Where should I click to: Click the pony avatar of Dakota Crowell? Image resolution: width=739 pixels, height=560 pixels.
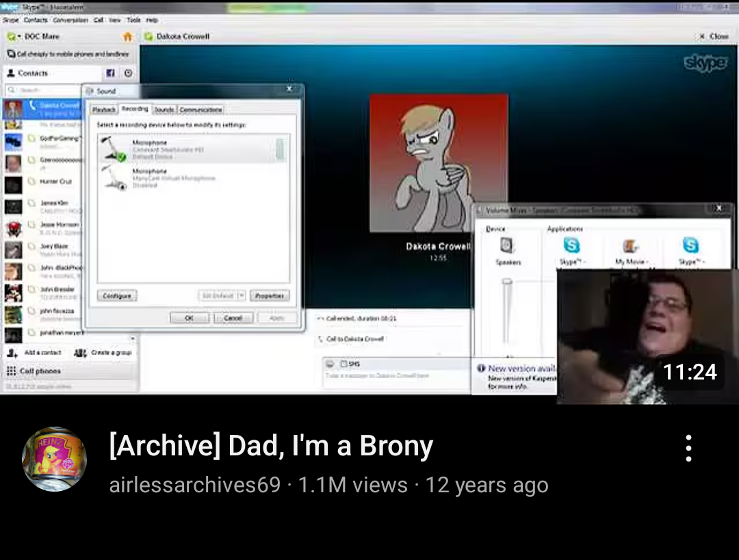point(439,163)
